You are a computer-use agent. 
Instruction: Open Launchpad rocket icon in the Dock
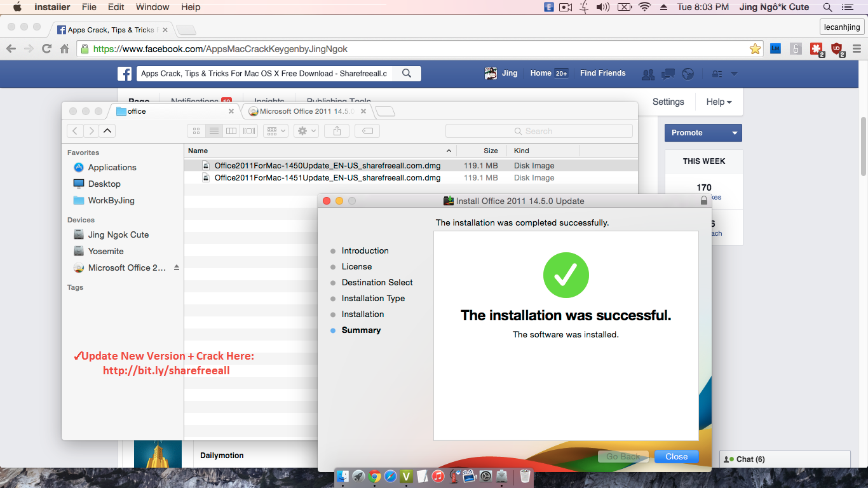[359, 476]
